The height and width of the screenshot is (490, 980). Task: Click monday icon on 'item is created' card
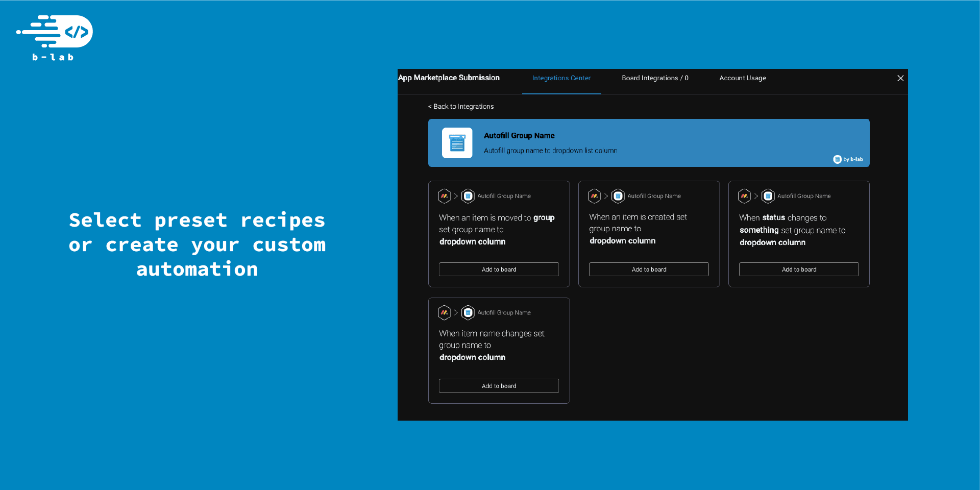point(595,196)
